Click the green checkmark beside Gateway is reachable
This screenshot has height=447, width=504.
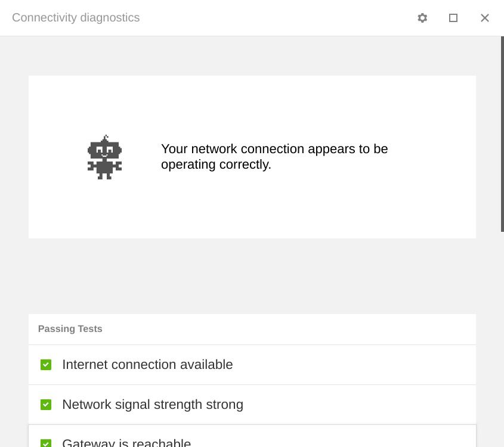click(x=46, y=443)
